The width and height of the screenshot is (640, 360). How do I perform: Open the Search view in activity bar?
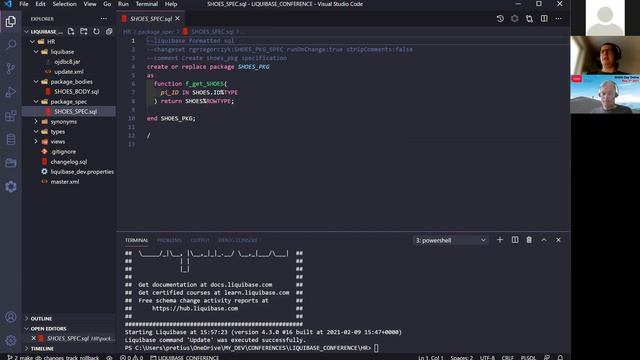[x=11, y=44]
